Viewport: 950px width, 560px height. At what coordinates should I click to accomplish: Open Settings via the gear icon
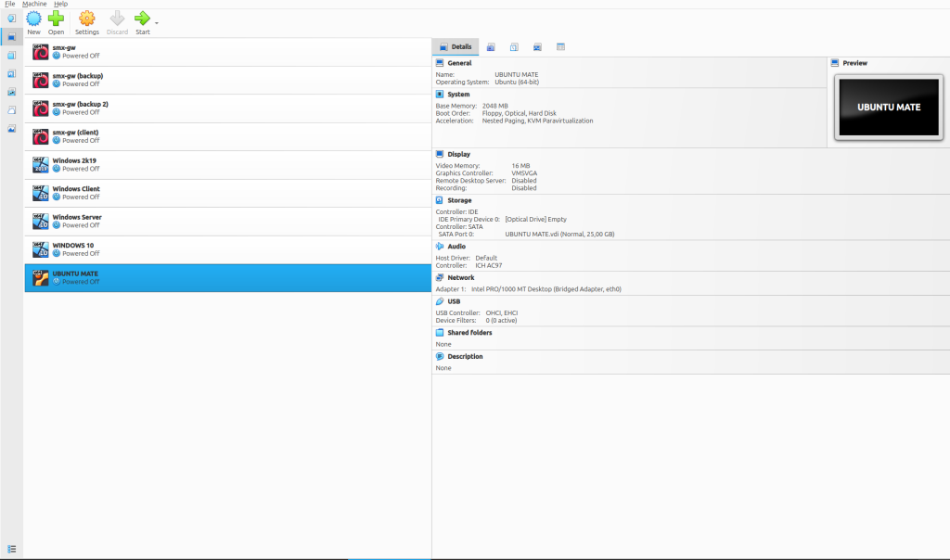tap(87, 19)
